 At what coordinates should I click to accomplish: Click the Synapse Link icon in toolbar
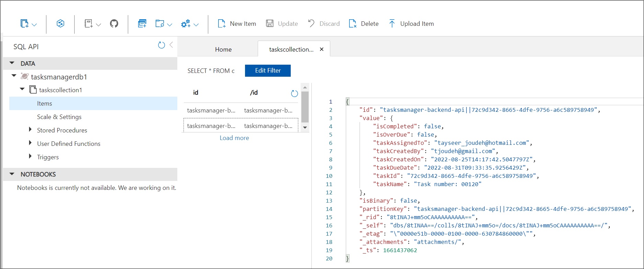(x=60, y=24)
